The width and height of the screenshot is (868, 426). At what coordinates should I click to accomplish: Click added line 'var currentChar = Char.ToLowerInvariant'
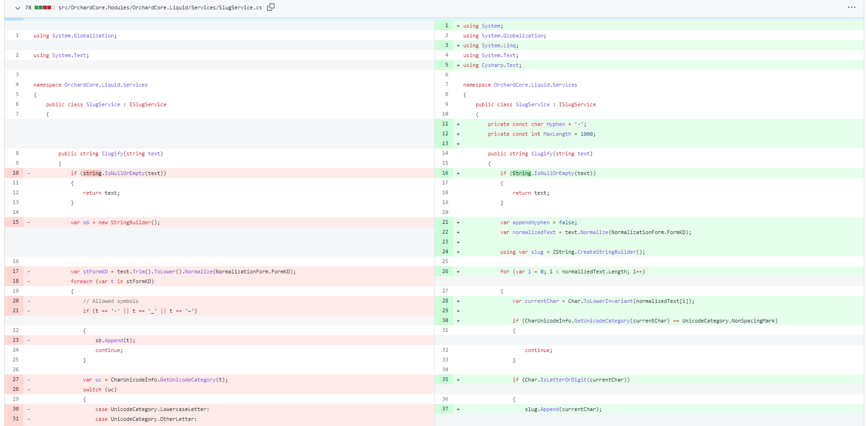click(603, 301)
